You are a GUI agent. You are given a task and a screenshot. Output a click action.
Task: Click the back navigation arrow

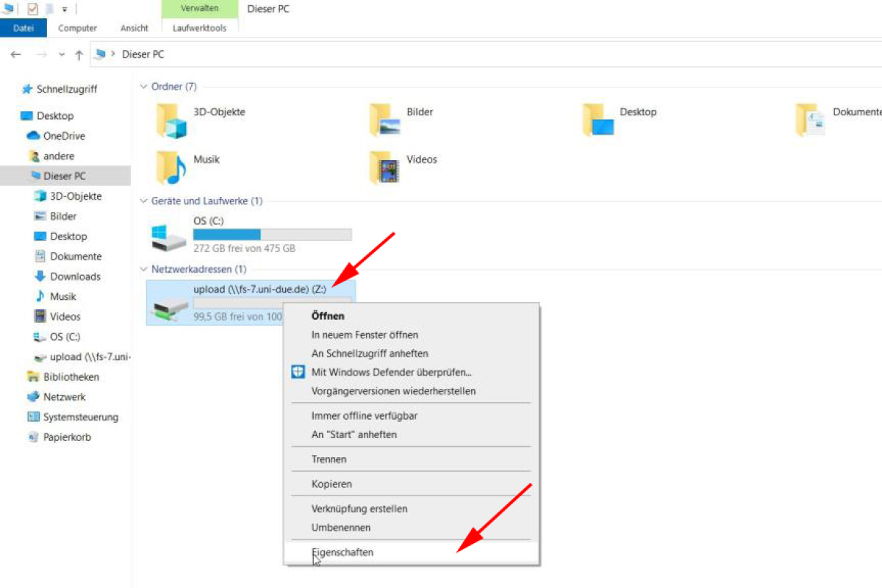coord(16,55)
